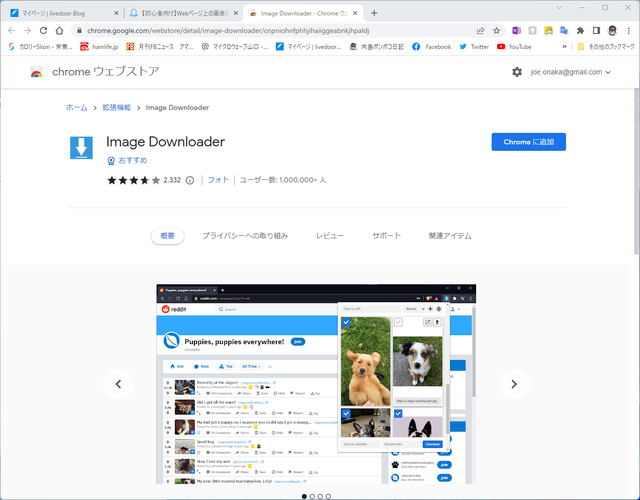Select the first carousel dot
This screenshot has height=500, width=640.
click(x=304, y=496)
